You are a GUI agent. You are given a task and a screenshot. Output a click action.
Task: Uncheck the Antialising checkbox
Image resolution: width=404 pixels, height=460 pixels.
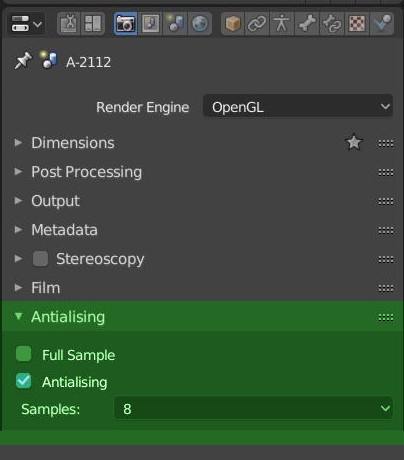(23, 381)
